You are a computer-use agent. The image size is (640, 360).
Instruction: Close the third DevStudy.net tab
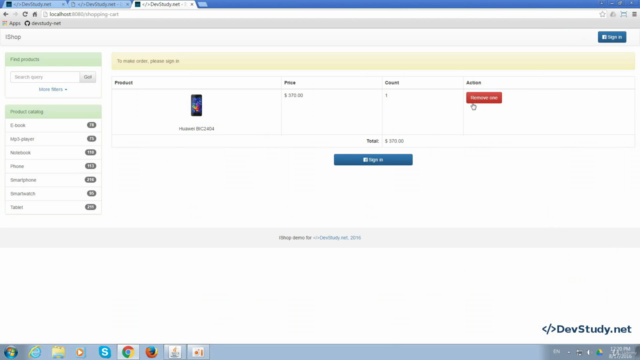pyautogui.click(x=192, y=4)
